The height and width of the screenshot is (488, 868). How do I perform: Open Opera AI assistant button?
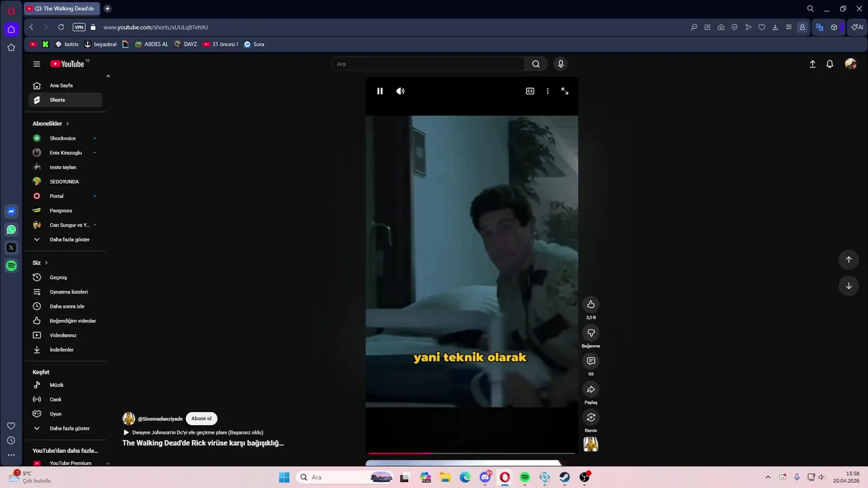(x=857, y=27)
